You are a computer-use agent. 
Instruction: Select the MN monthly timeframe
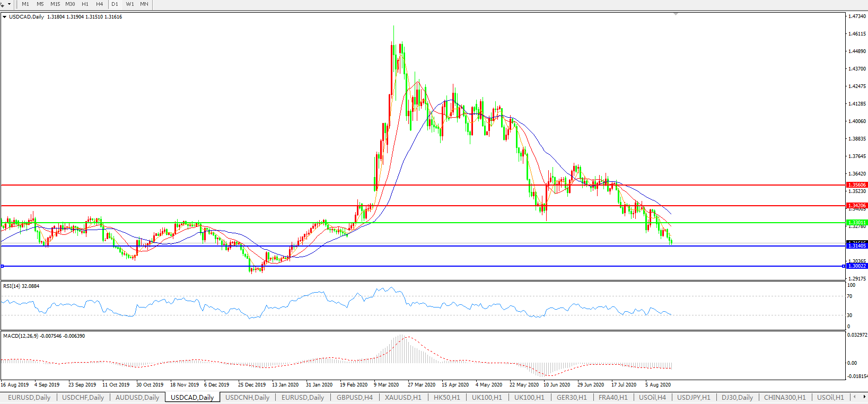click(144, 4)
